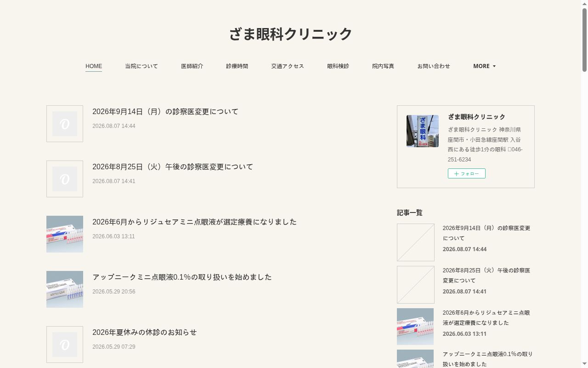Go to 院内写真 page
This screenshot has width=588, height=368.
[383, 66]
